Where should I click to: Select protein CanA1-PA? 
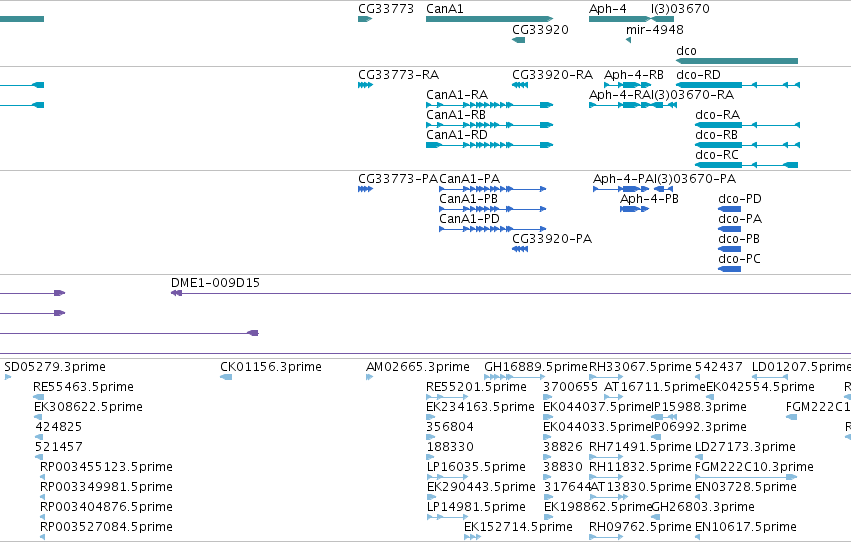pyautogui.click(x=492, y=189)
